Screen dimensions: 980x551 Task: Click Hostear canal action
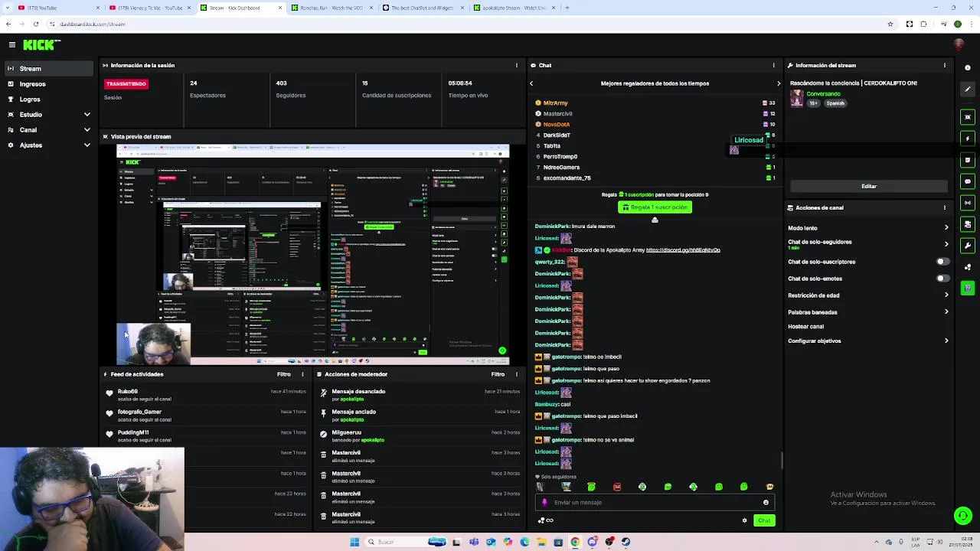(806, 327)
